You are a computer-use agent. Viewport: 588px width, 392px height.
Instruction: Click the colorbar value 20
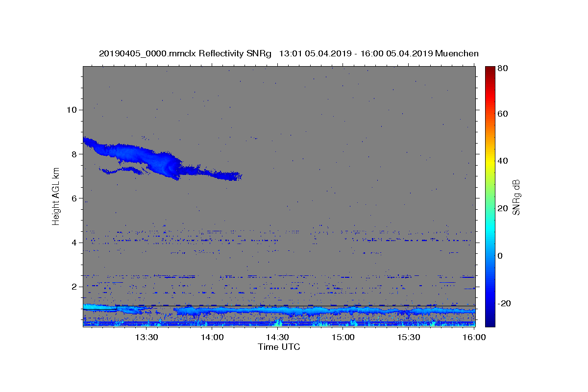pos(503,208)
